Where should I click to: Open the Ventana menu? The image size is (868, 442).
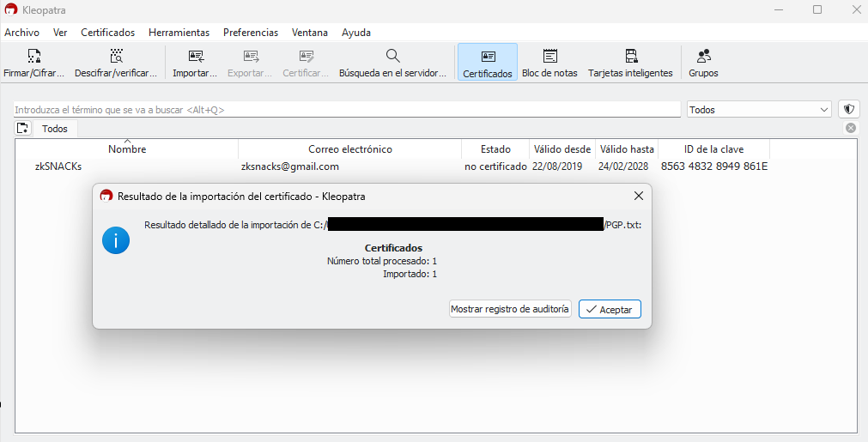(310, 33)
